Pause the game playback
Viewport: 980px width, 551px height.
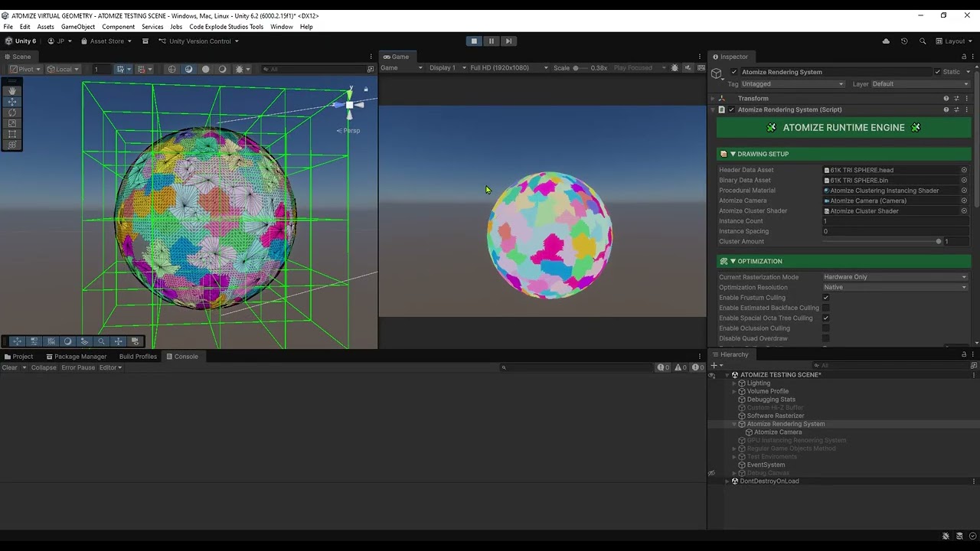[491, 41]
